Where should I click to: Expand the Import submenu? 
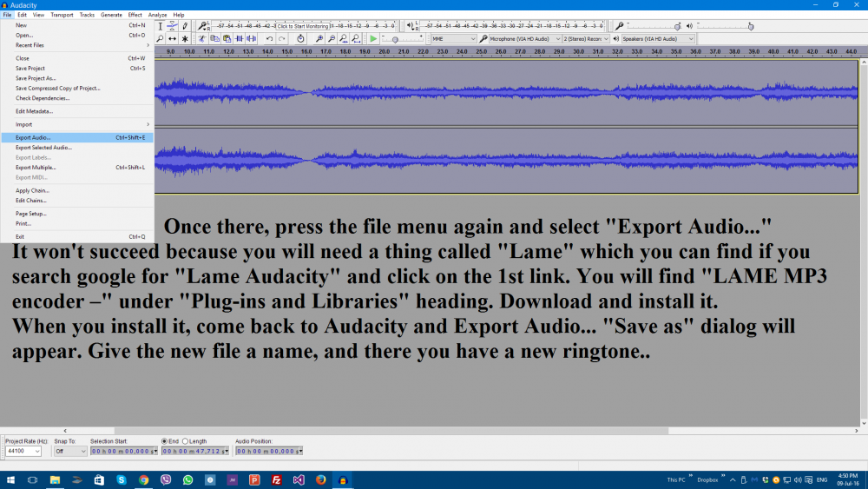click(77, 124)
